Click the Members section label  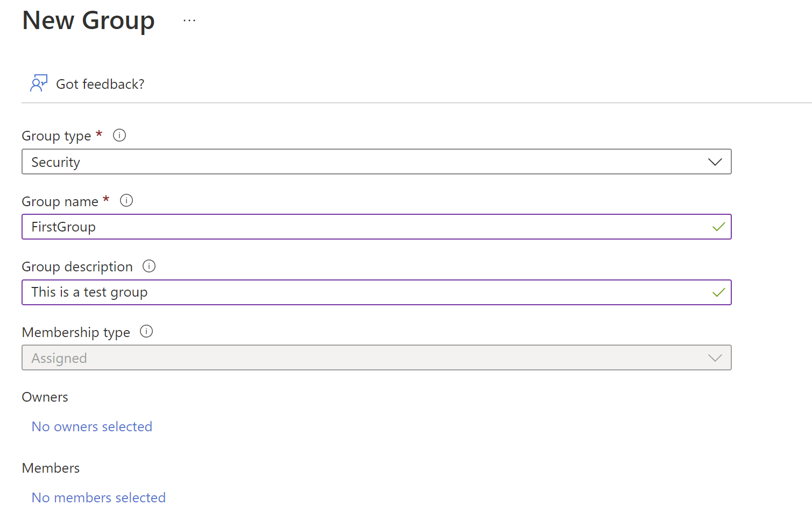point(51,468)
